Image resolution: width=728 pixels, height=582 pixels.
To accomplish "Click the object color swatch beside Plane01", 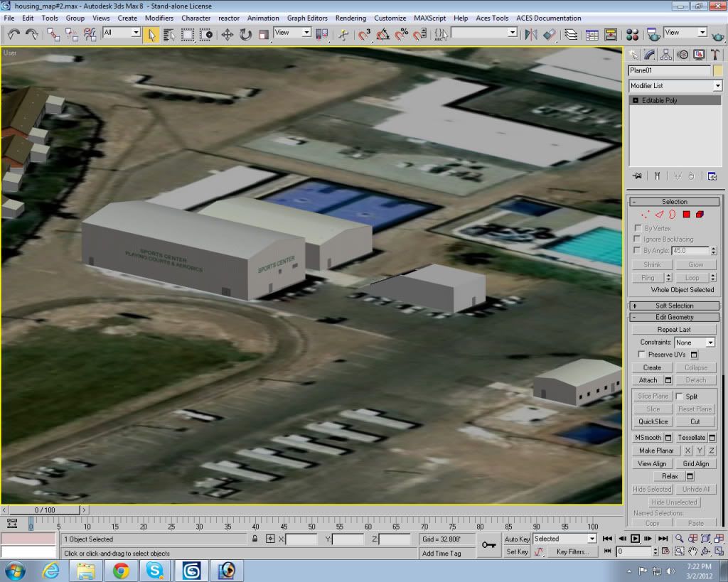I will coord(718,70).
